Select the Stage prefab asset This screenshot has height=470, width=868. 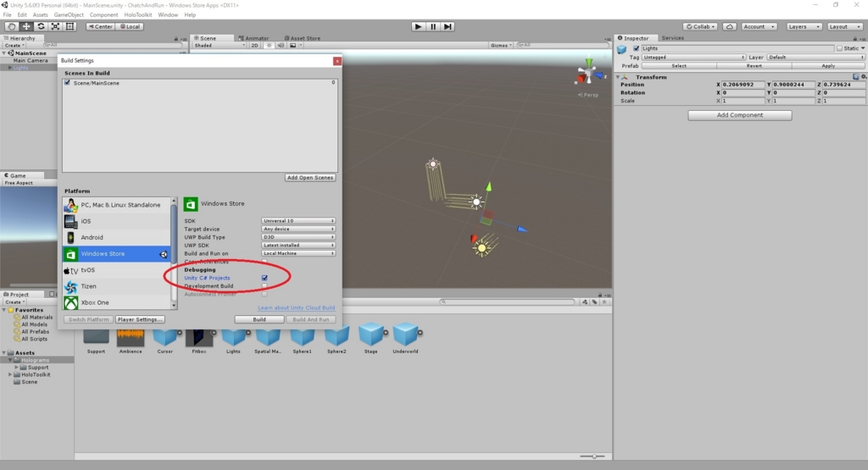(x=371, y=339)
